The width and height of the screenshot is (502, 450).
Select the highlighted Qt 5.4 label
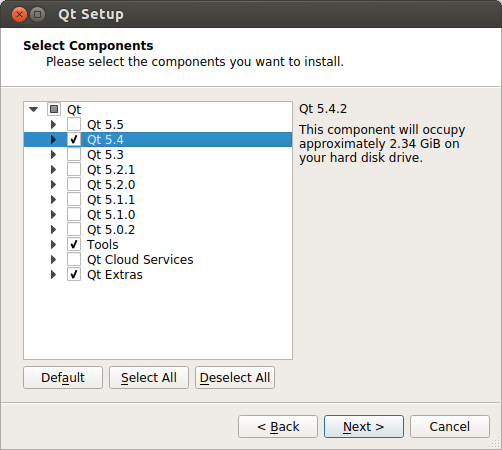pyautogui.click(x=105, y=140)
